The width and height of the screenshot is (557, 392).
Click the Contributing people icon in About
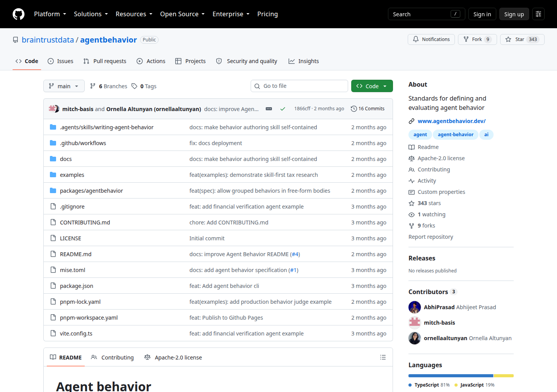click(412, 169)
